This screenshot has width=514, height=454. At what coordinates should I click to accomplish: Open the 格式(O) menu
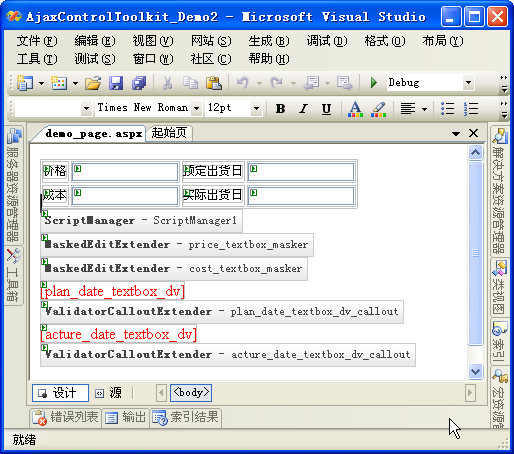[385, 41]
